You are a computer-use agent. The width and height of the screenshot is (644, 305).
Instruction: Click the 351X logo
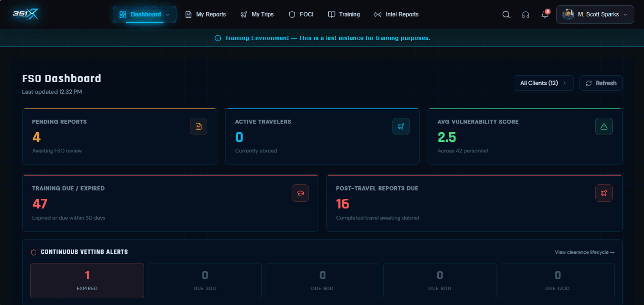[26, 14]
